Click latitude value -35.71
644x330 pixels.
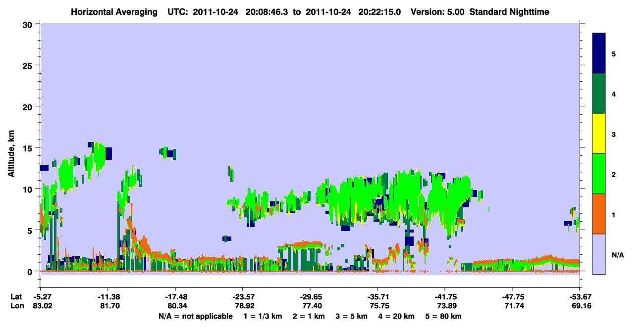pos(377,297)
